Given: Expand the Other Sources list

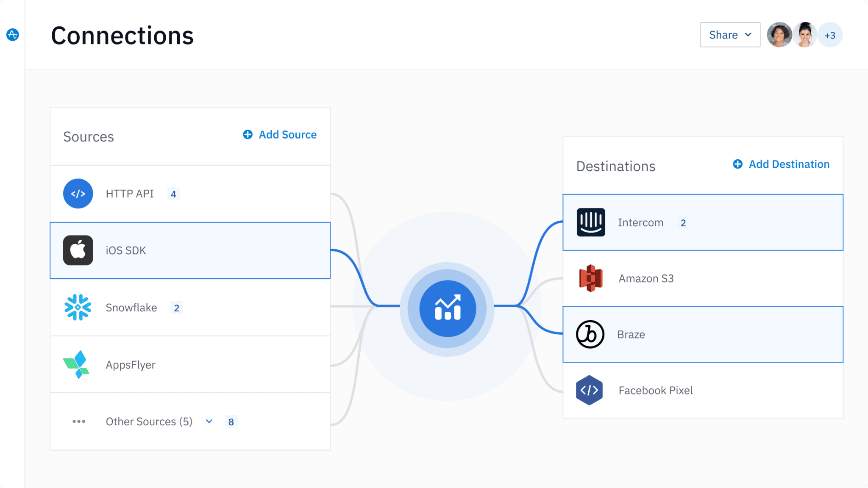Looking at the screenshot, I should pyautogui.click(x=209, y=421).
